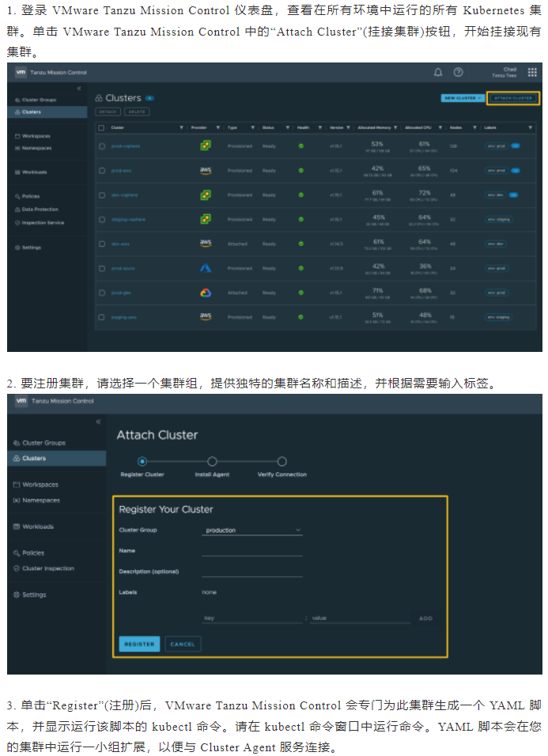Check the dev-vsphere row checkbox
The image size is (548, 756).
click(102, 195)
